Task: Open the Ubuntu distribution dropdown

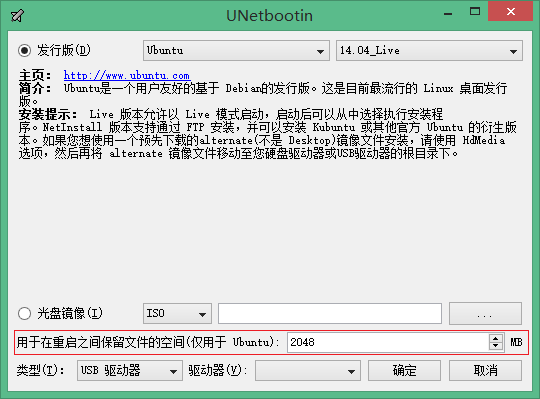Action: click(236, 51)
